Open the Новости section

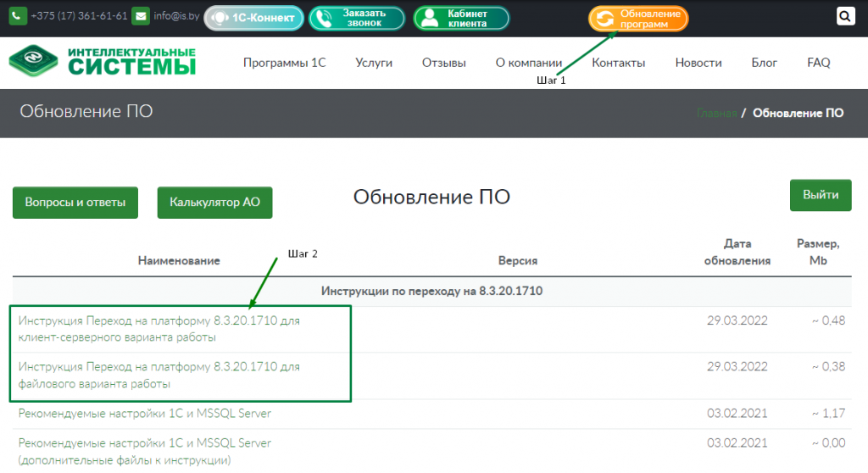point(698,63)
